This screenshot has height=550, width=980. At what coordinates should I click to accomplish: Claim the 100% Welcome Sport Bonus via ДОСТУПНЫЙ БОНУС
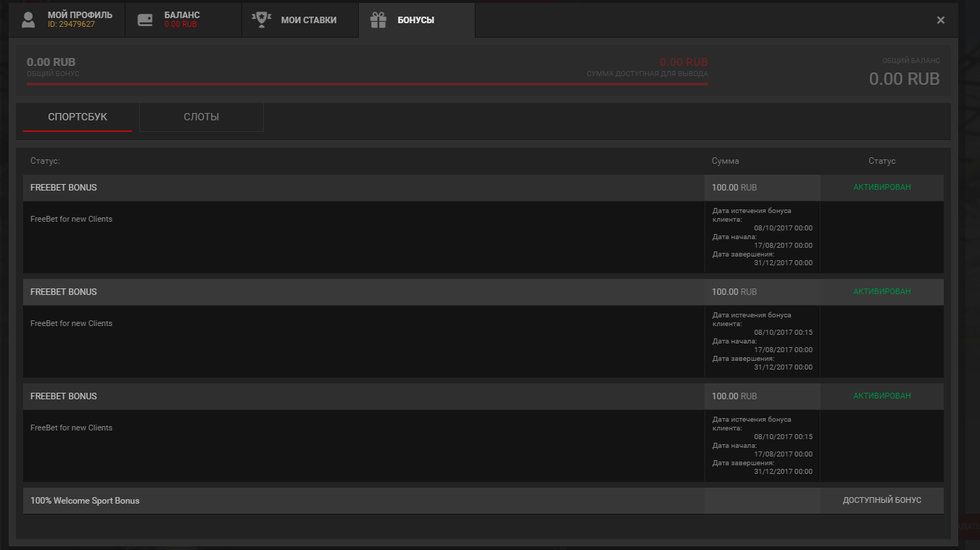[x=882, y=500]
